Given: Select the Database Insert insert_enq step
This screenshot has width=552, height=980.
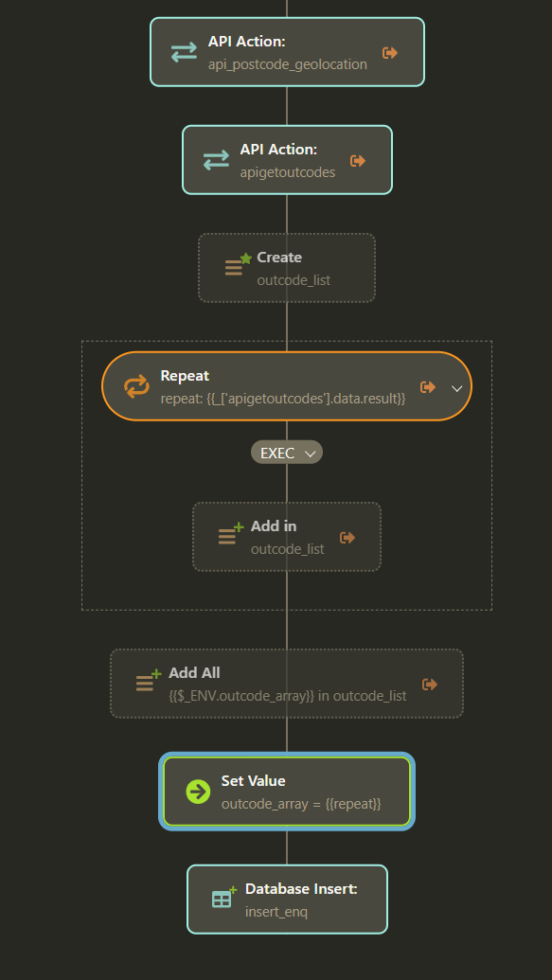Looking at the screenshot, I should pyautogui.click(x=287, y=900).
